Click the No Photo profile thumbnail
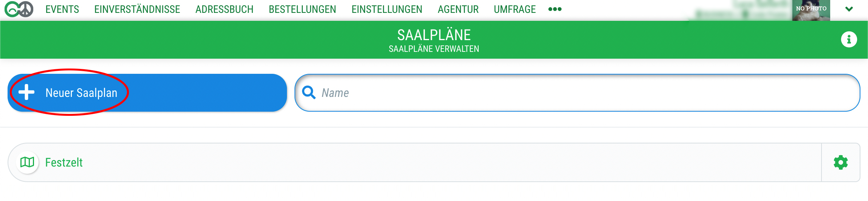 click(811, 10)
